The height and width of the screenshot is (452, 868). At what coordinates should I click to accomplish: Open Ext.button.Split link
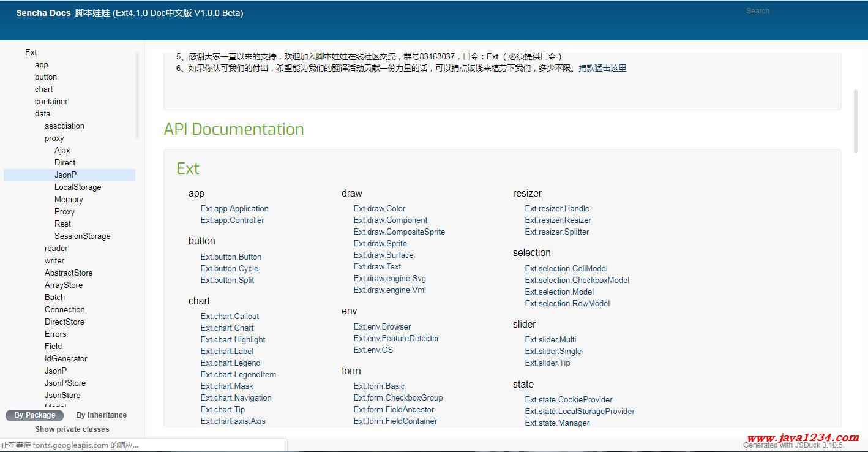(227, 281)
